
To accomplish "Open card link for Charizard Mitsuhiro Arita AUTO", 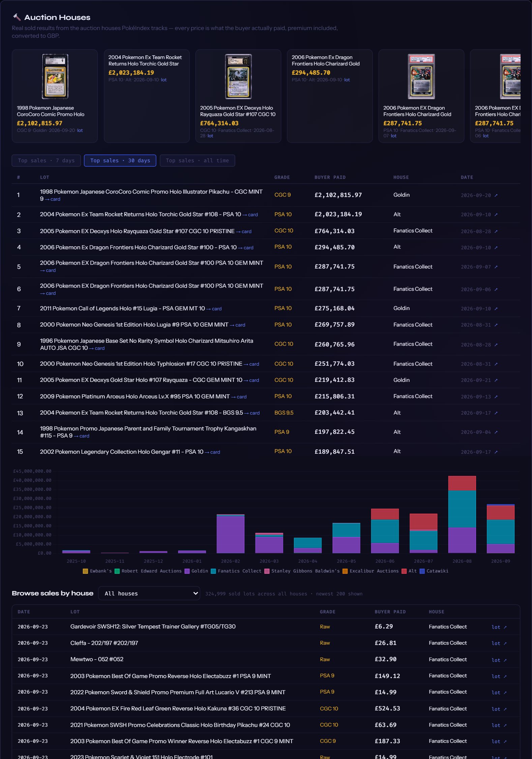I will point(97,348).
